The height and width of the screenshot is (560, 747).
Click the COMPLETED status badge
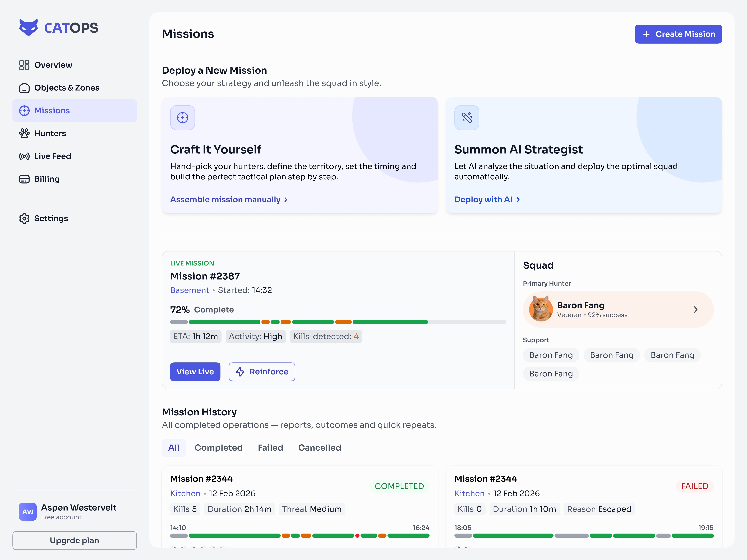click(399, 486)
